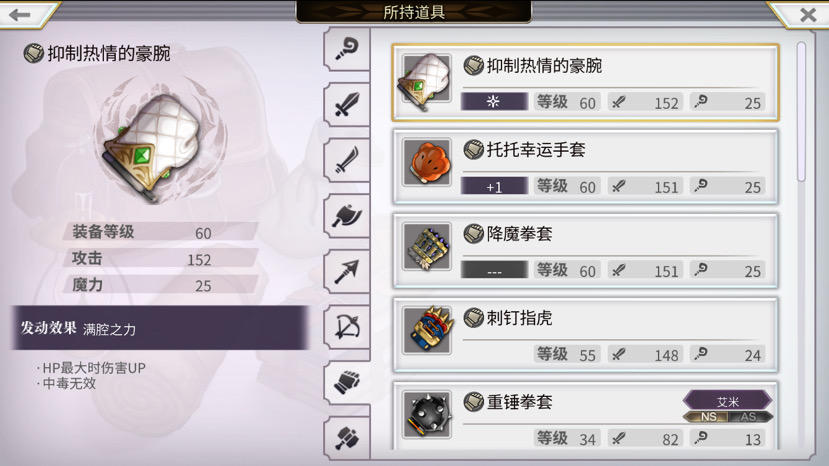The width and height of the screenshot is (829, 466).
Task: Click the item list vertical scrollbar
Action: pos(802,112)
